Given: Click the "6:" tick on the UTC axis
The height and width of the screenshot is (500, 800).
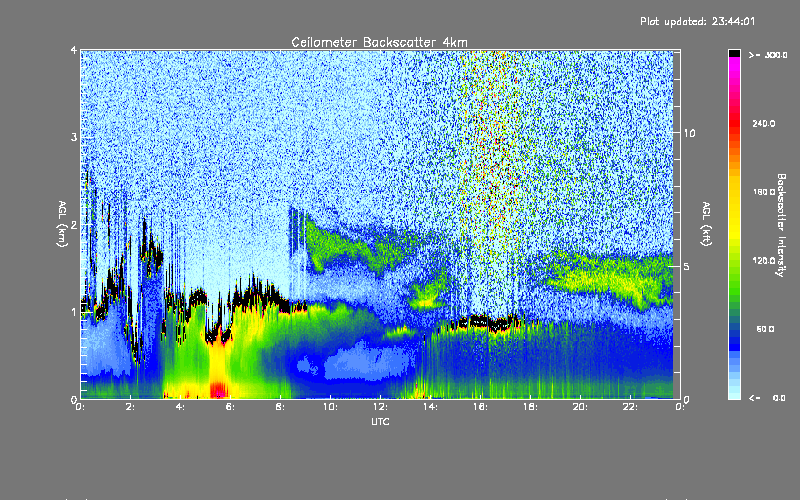Looking at the screenshot, I should tap(230, 407).
